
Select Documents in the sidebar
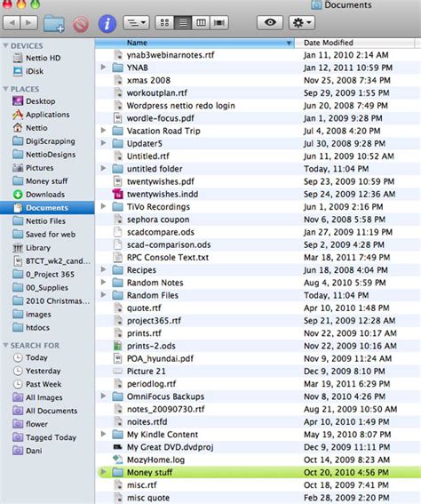[47, 208]
